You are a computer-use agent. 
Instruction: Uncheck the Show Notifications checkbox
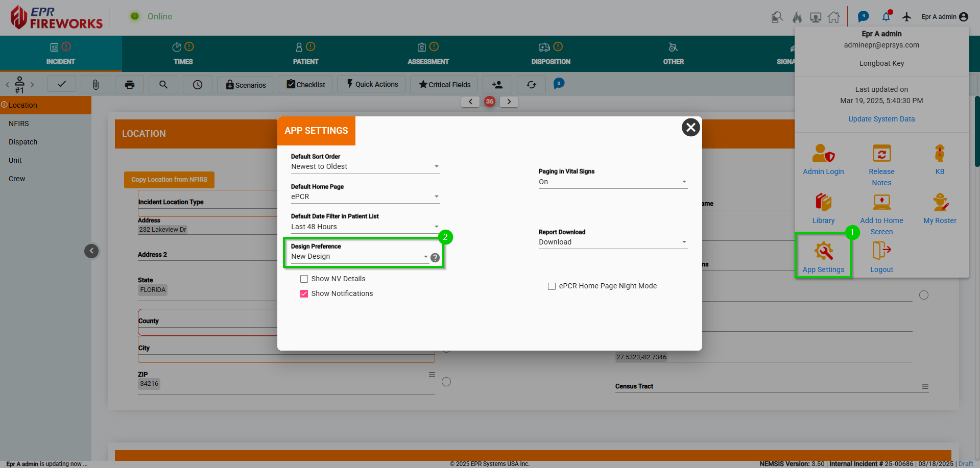point(304,293)
